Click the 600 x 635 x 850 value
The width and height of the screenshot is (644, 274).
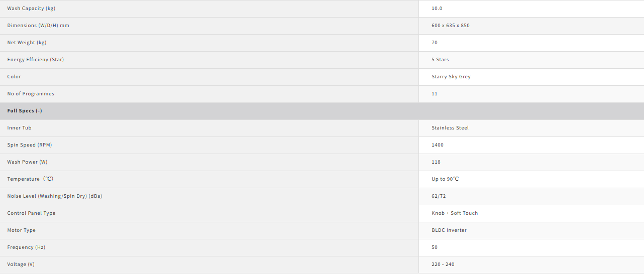451,26
